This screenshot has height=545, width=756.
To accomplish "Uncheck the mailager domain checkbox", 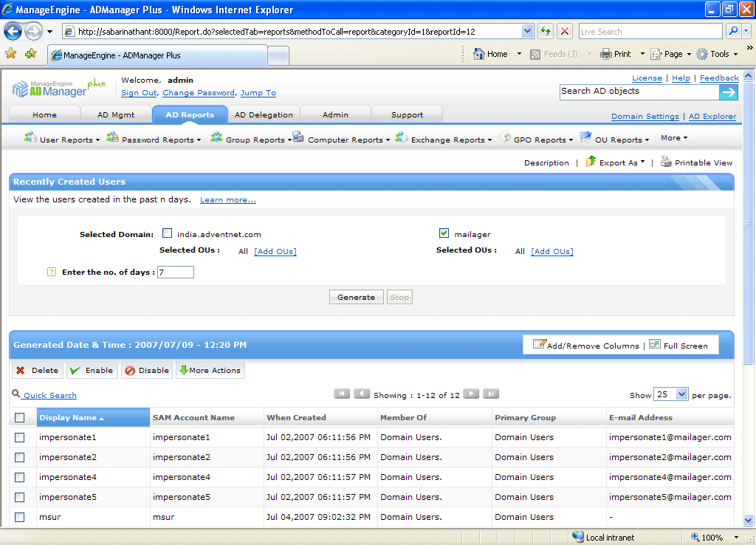I will click(444, 233).
